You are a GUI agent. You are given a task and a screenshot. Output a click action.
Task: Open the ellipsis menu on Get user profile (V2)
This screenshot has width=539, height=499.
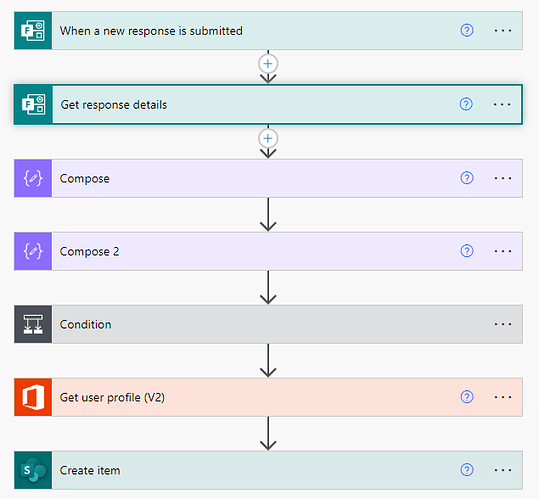[x=503, y=397]
